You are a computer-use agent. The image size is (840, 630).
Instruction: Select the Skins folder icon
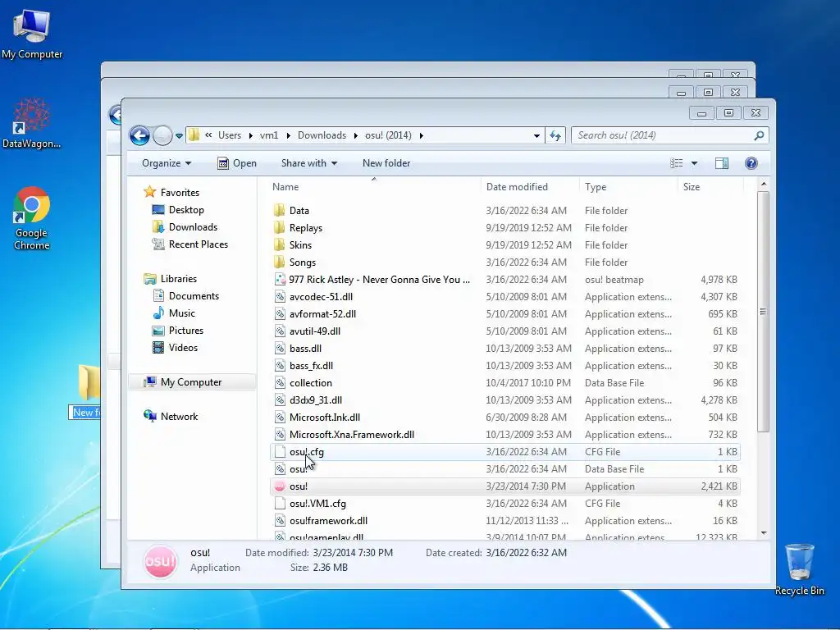point(279,244)
